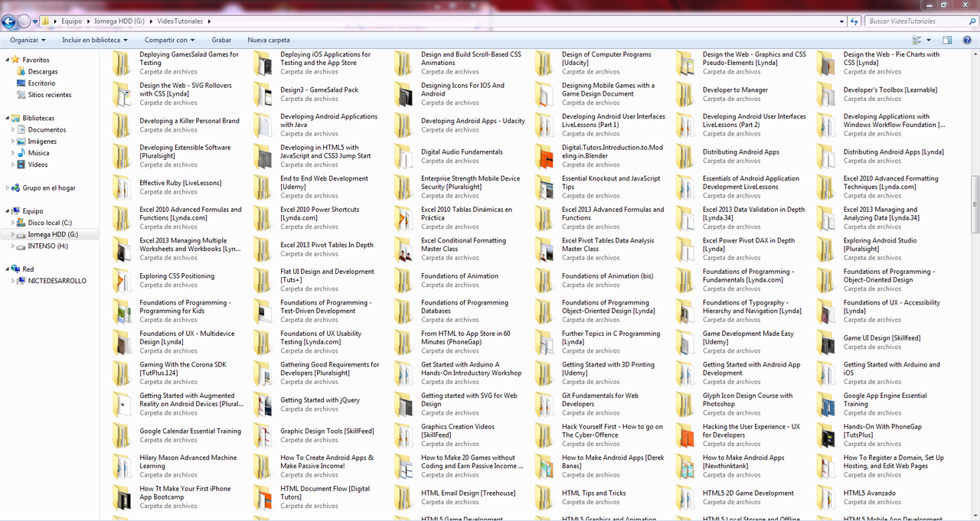The image size is (980, 521).
Task: Click folder icon for Developing in HTML5 with JavaScript and CSS3 Jump Start
Action: tap(263, 156)
